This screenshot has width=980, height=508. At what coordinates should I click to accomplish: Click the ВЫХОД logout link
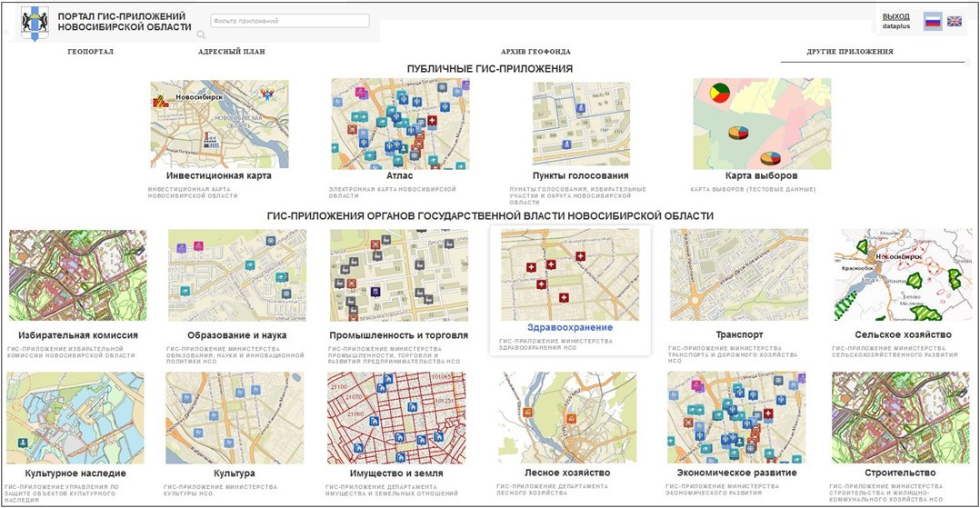(x=895, y=16)
